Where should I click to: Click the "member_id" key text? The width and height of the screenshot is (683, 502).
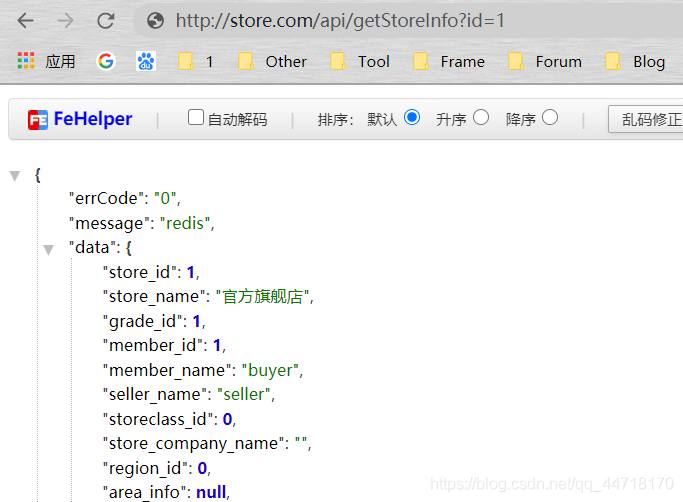click(152, 346)
